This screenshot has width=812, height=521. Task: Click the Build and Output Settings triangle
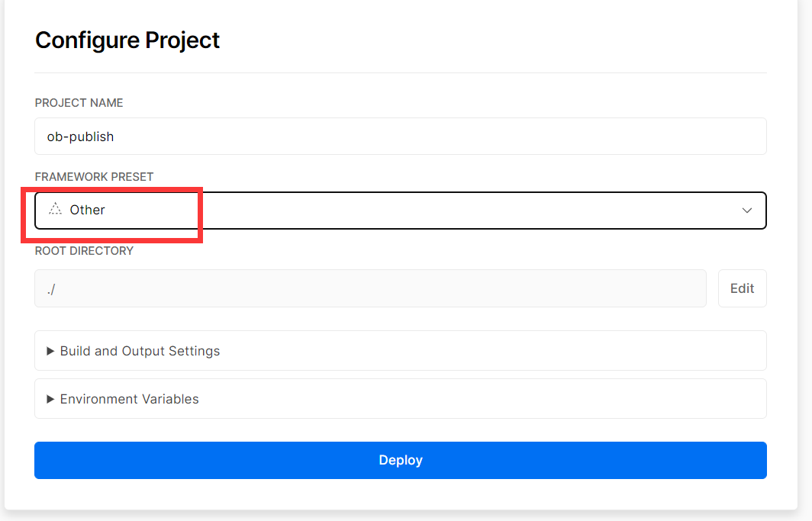pyautogui.click(x=50, y=351)
